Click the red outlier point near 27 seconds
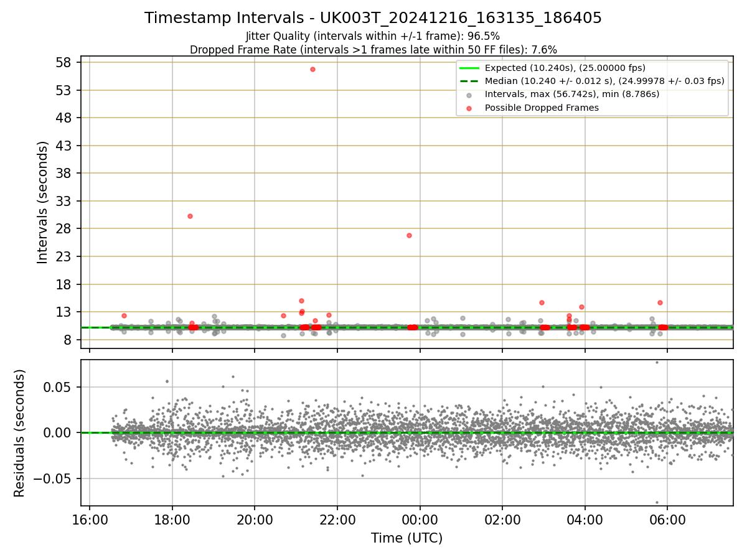 pos(409,235)
